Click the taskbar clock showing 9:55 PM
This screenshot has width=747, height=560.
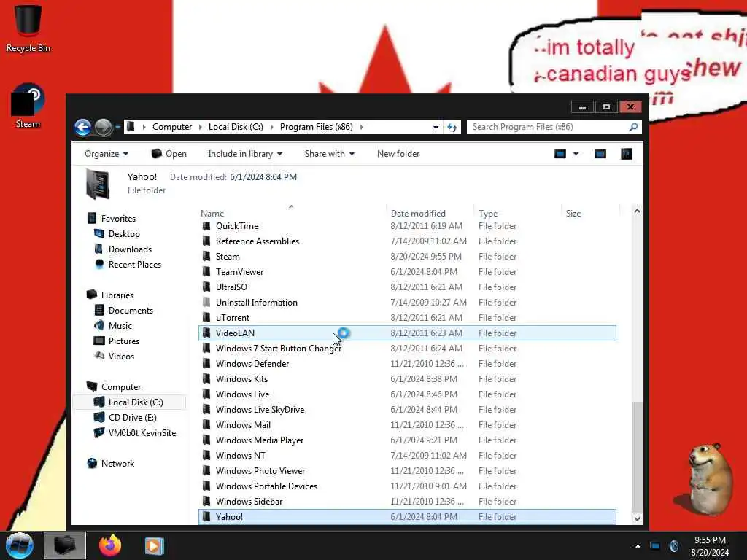[710, 546]
